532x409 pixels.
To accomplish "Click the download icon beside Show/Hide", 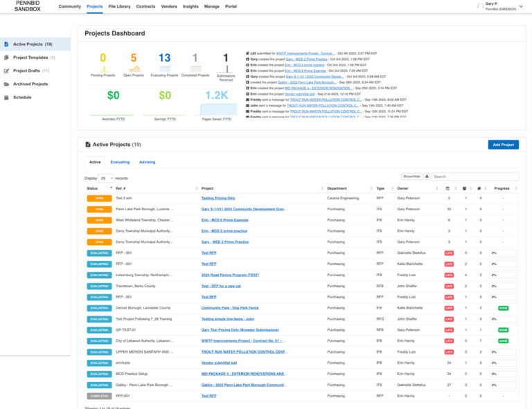I will pyautogui.click(x=427, y=176).
